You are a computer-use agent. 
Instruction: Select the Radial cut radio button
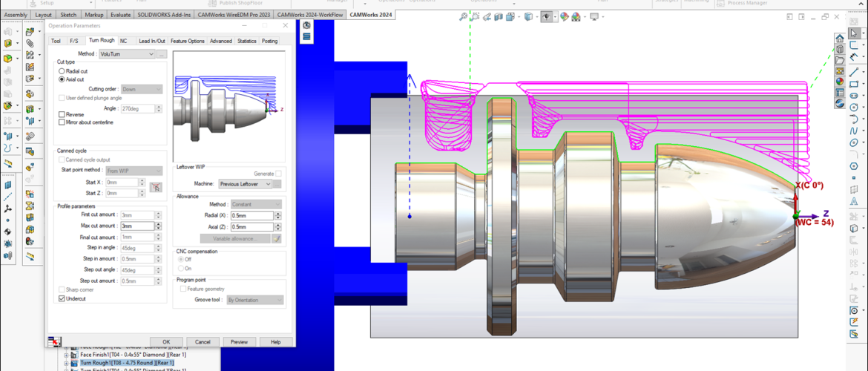62,71
